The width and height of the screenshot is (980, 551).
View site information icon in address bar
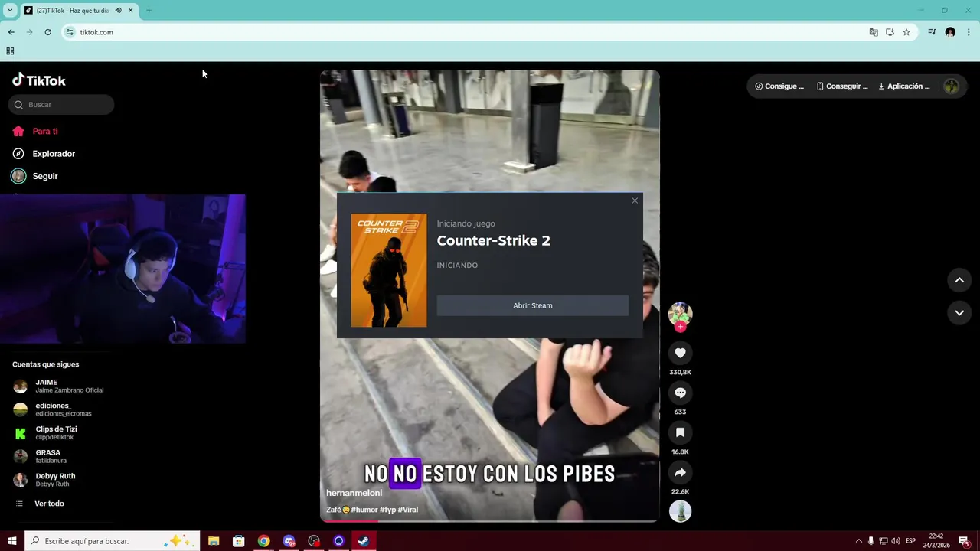(70, 32)
